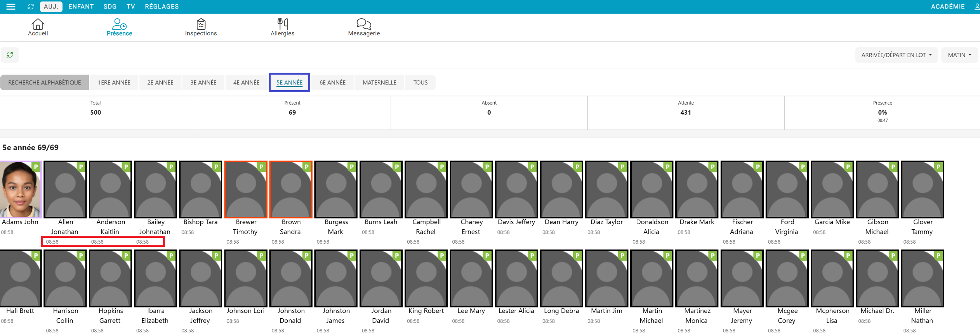Click the sync icon in top bar
980x335 pixels.
pyautogui.click(x=31, y=7)
